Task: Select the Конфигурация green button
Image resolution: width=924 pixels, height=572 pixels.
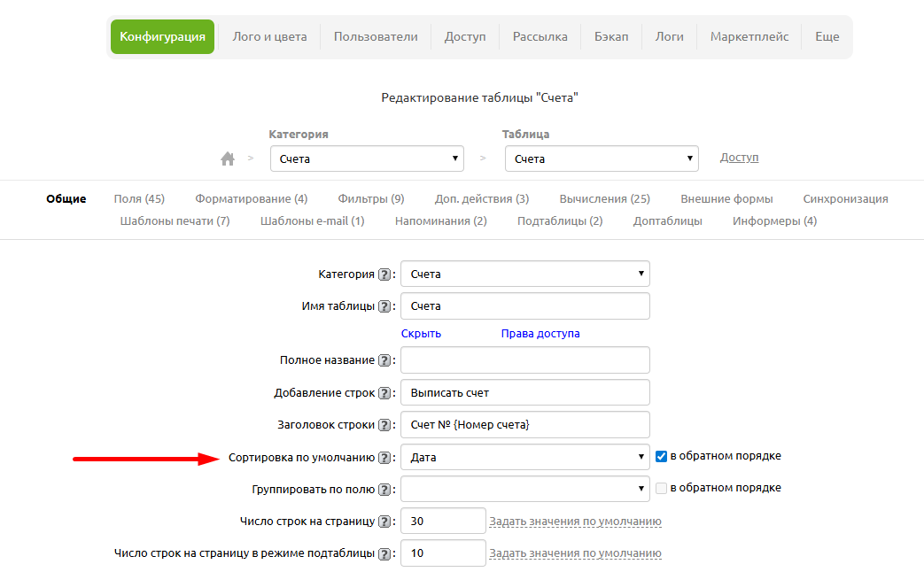Action: (162, 37)
